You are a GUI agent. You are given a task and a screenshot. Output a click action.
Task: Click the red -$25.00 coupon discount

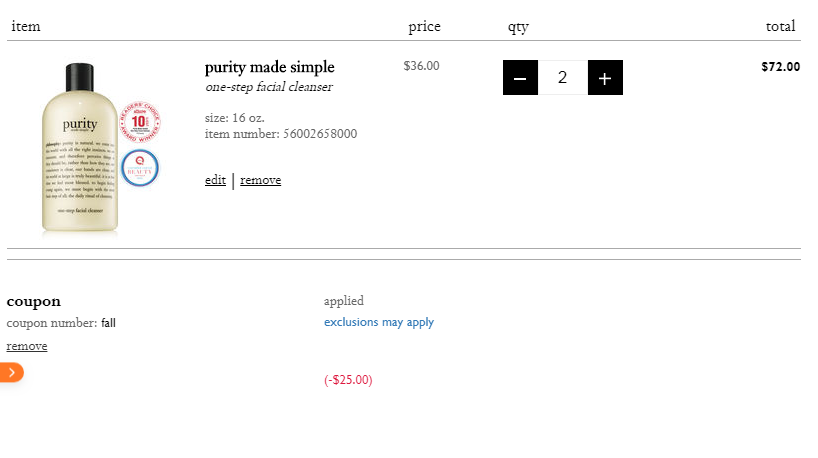point(348,380)
